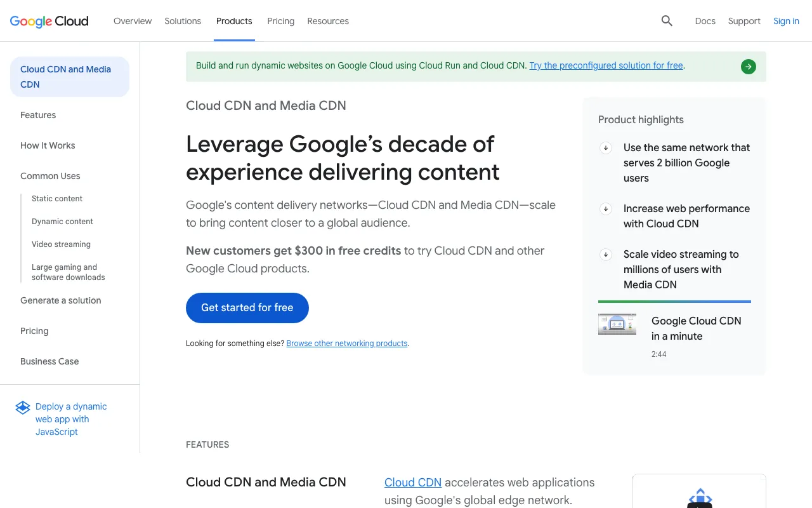Click 'Get started for free' button
Screen dimensions: 812x508
[247, 308]
